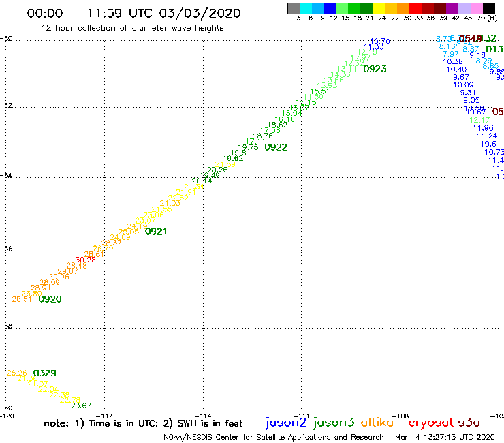Viewport: 504px width, 443px height.
Task: Click the note about time in UTC and SWH in feet
Action: pos(143,423)
